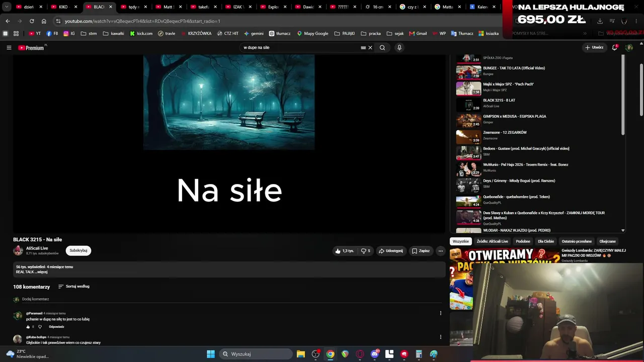This screenshot has height=362, width=644.
Task: Open the on-screen keyboard in search box
Action: 363,48
